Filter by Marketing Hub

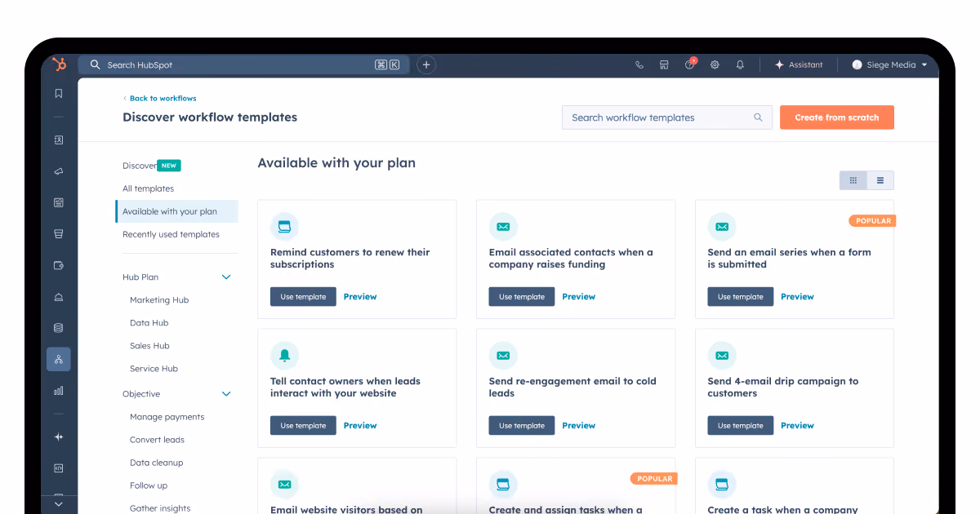tap(159, 300)
